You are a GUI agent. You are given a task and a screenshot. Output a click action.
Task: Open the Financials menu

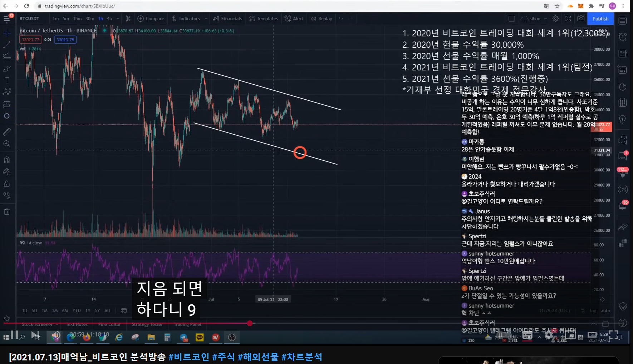[x=227, y=19]
